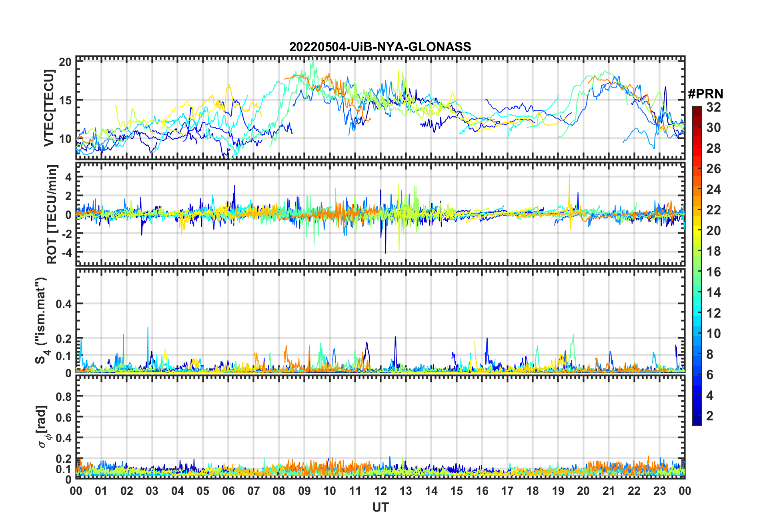Click the 16 label on the PRN colorbar
Screen dimensions: 761x532
click(x=713, y=272)
